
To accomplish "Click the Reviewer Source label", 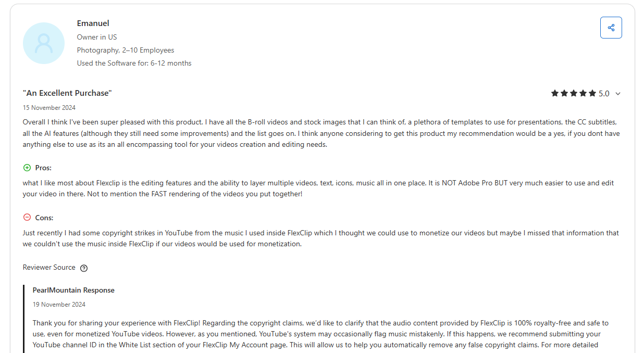I will [49, 268].
